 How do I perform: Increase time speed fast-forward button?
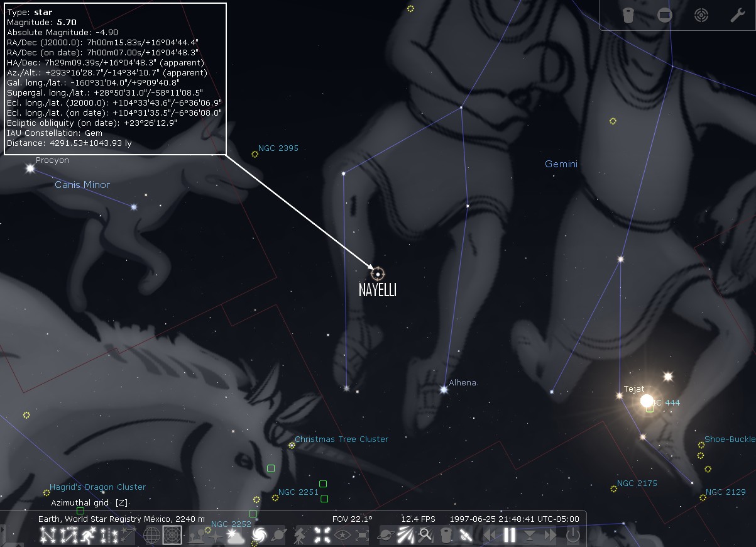pos(550,535)
